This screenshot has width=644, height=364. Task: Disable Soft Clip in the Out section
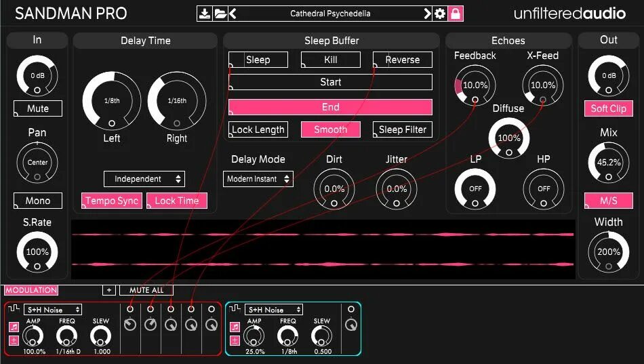609,108
